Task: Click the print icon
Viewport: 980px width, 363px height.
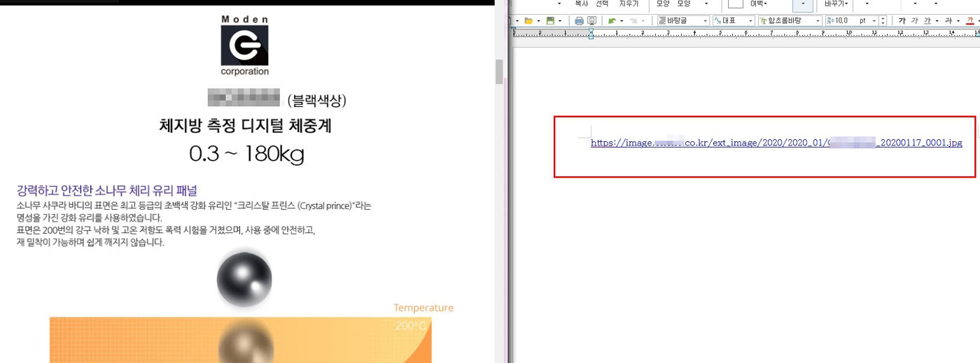Action: click(579, 21)
